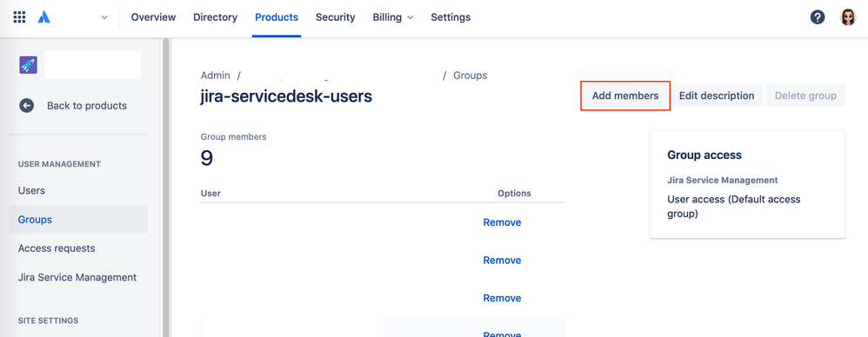Click the second Remove link

point(502,261)
